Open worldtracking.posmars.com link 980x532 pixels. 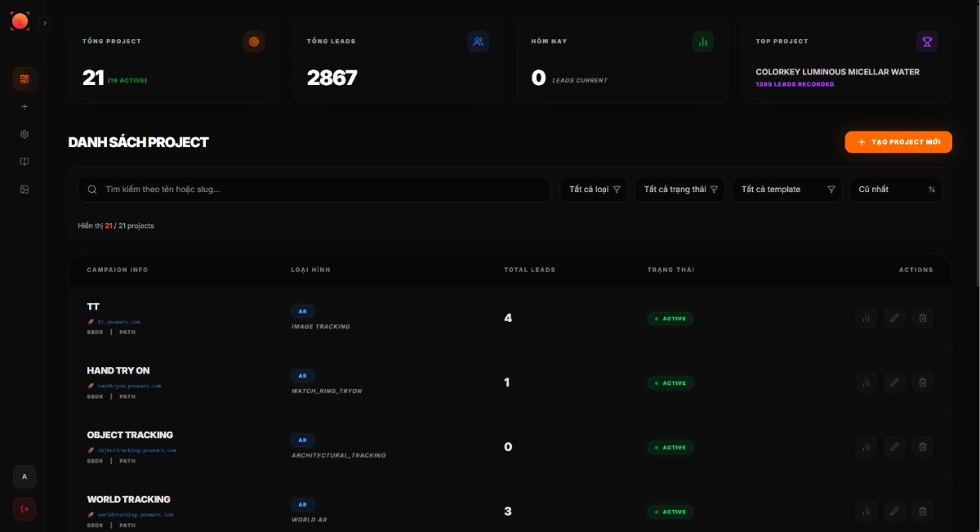135,515
